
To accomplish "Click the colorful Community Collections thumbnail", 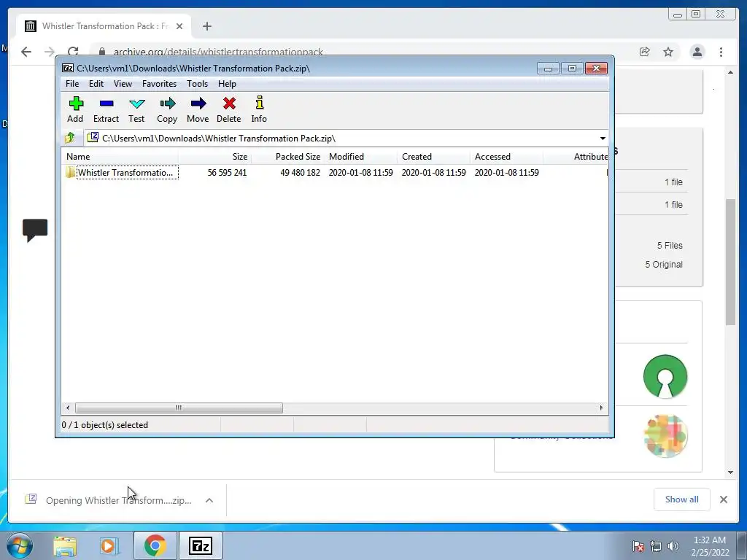I will click(x=665, y=436).
